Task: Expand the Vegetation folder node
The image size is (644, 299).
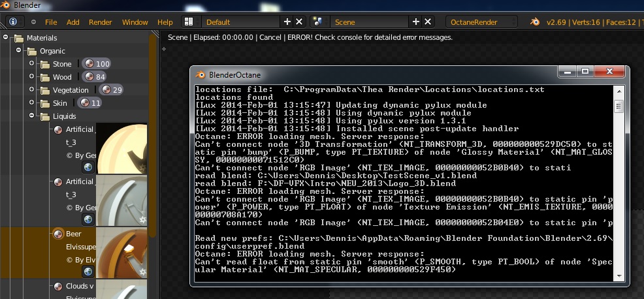Action: click(31, 89)
